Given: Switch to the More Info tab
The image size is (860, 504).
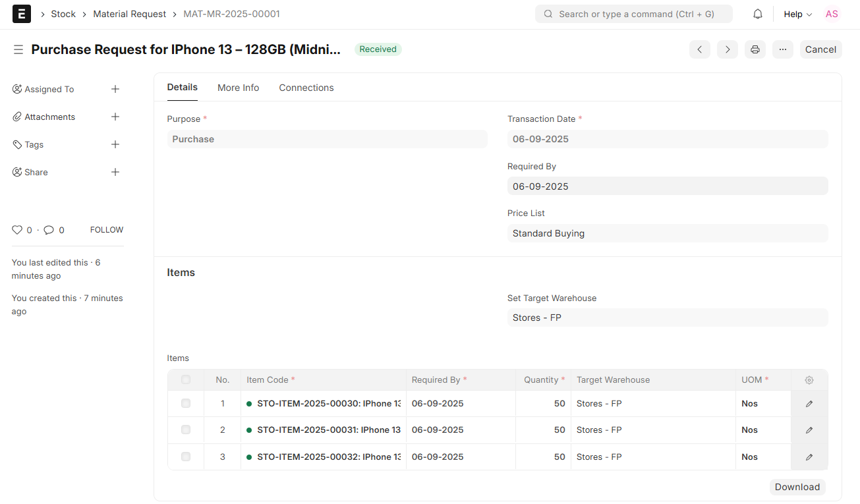Looking at the screenshot, I should click(238, 88).
